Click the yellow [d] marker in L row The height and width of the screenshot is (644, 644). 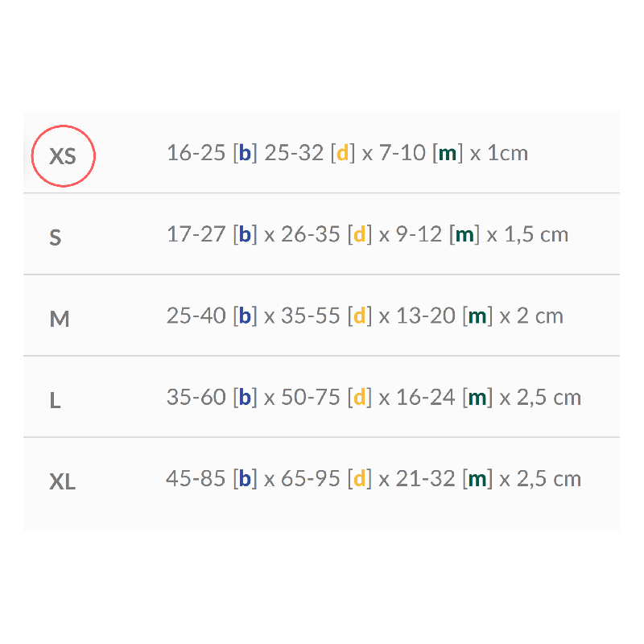[360, 397]
